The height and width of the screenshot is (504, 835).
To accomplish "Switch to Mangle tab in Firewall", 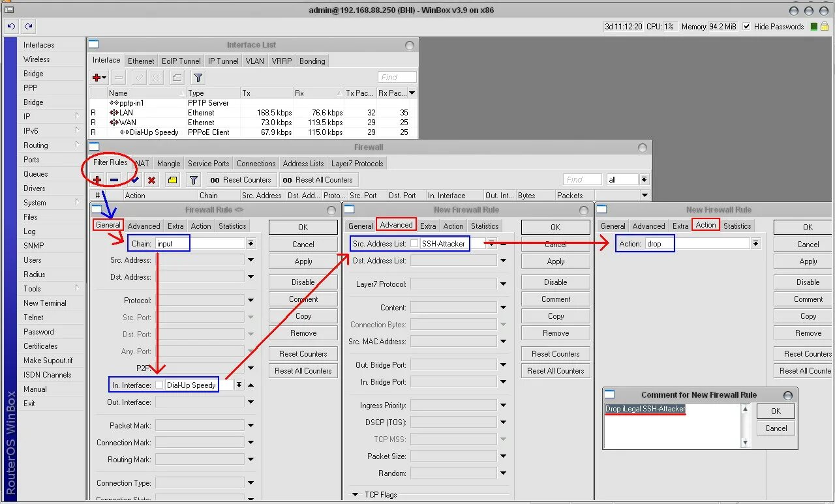I will pos(168,164).
